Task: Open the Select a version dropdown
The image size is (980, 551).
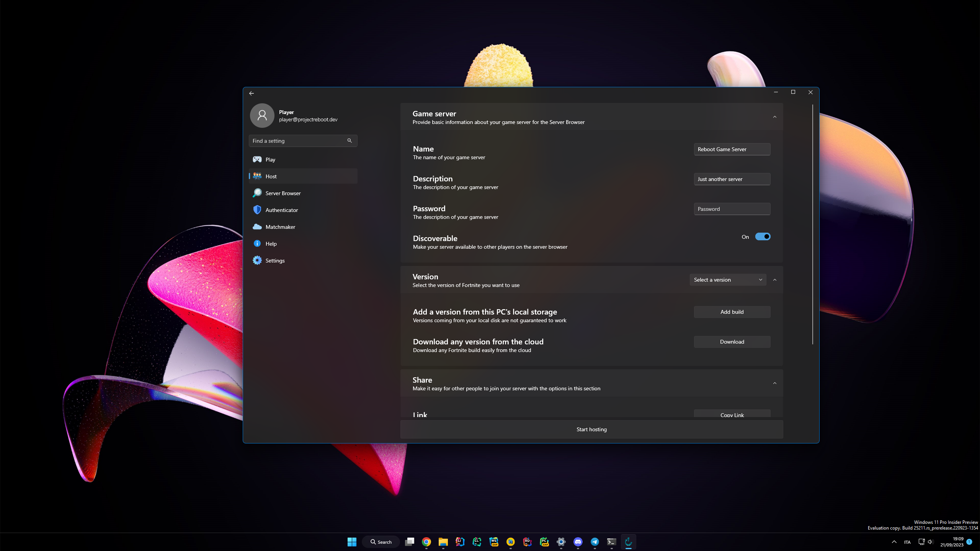Action: coord(727,280)
